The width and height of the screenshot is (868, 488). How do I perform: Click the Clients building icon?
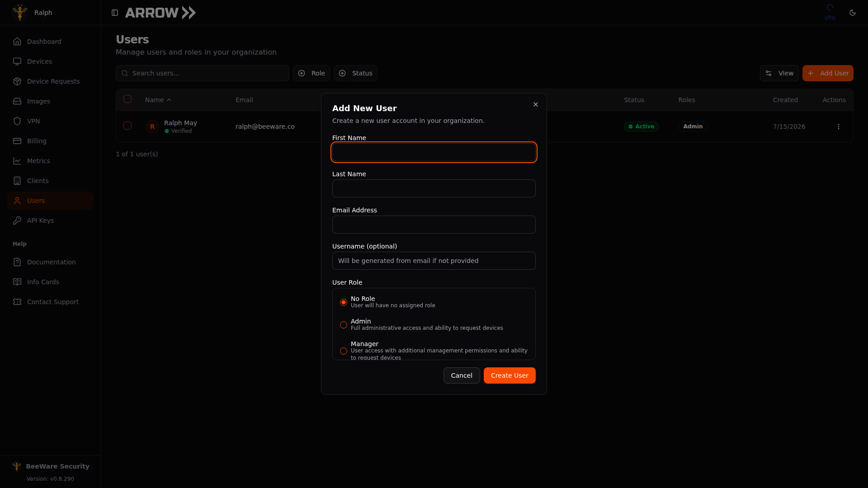pyautogui.click(x=17, y=181)
